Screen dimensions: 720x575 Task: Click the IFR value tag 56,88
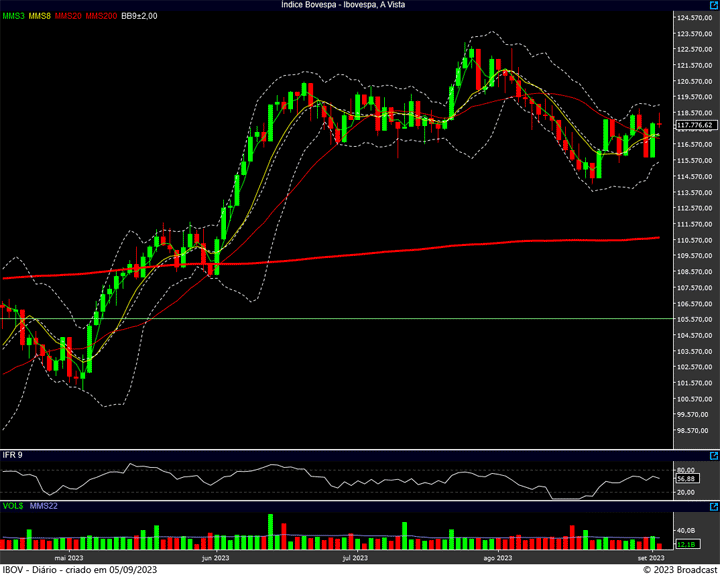685,479
